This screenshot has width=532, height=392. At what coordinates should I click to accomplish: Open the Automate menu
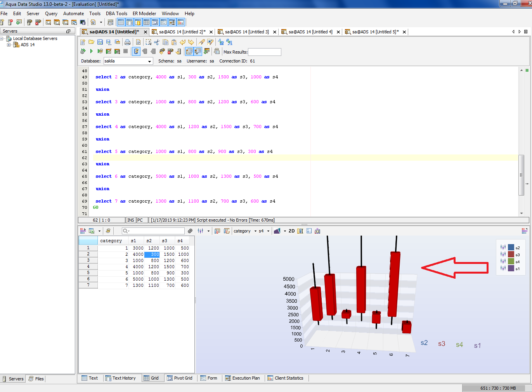[73, 13]
